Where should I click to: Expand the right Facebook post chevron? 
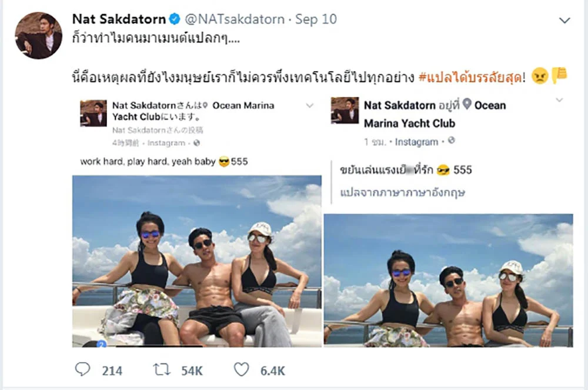coord(559,100)
